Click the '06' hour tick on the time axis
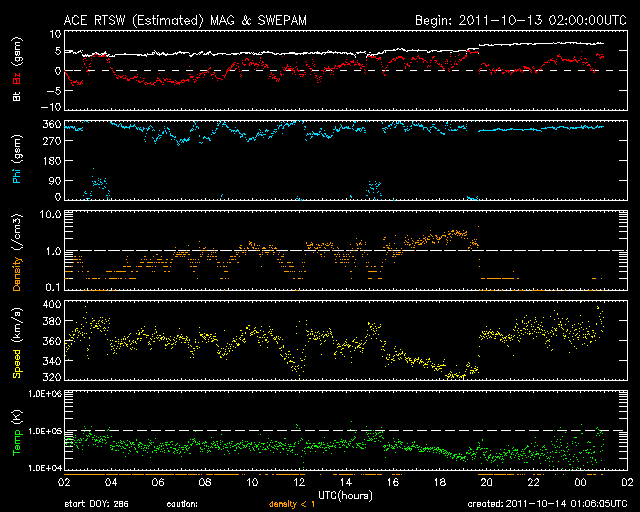Image resolution: width=640 pixels, height=512 pixels. [x=158, y=482]
